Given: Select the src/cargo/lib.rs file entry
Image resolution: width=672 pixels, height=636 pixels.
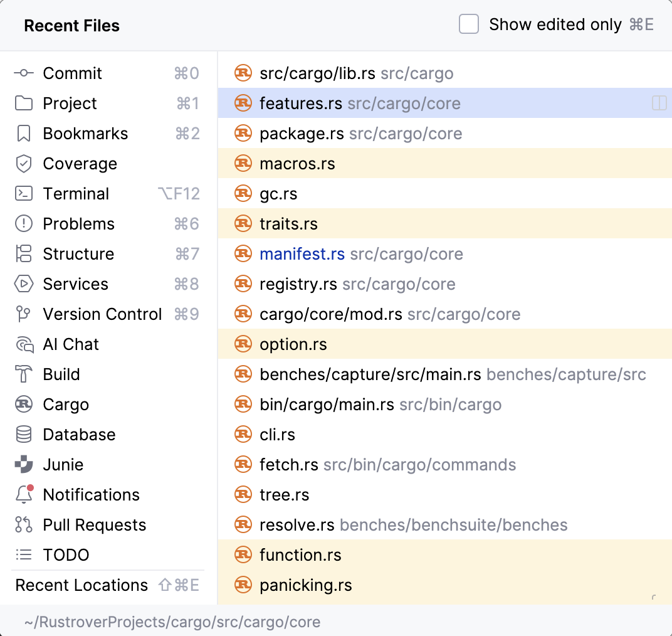Looking at the screenshot, I should (317, 73).
